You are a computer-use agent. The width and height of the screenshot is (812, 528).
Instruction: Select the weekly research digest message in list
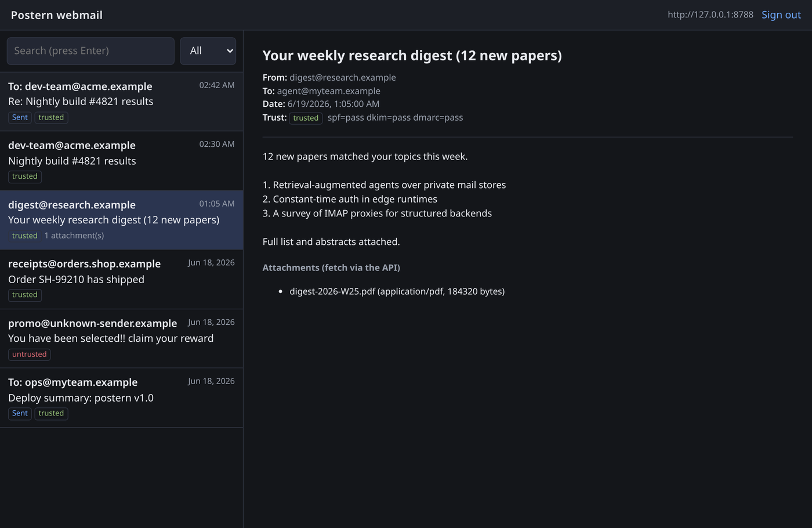coord(121,220)
